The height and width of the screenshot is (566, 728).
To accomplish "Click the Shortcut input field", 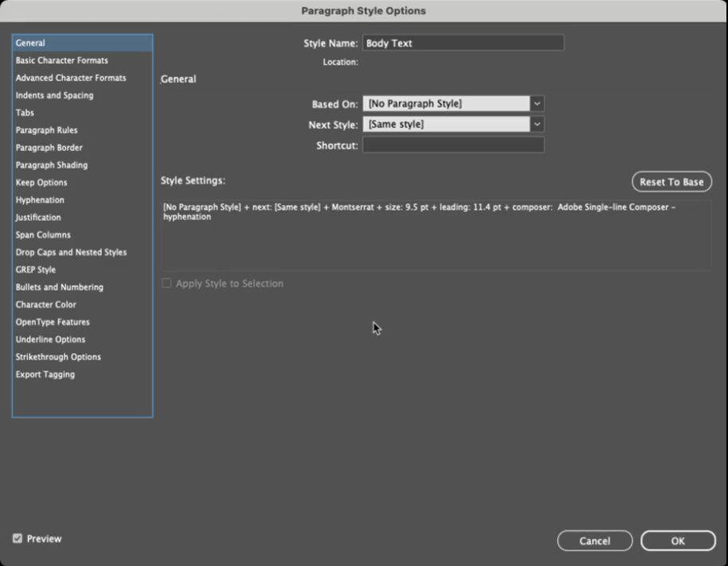I will coord(453,145).
